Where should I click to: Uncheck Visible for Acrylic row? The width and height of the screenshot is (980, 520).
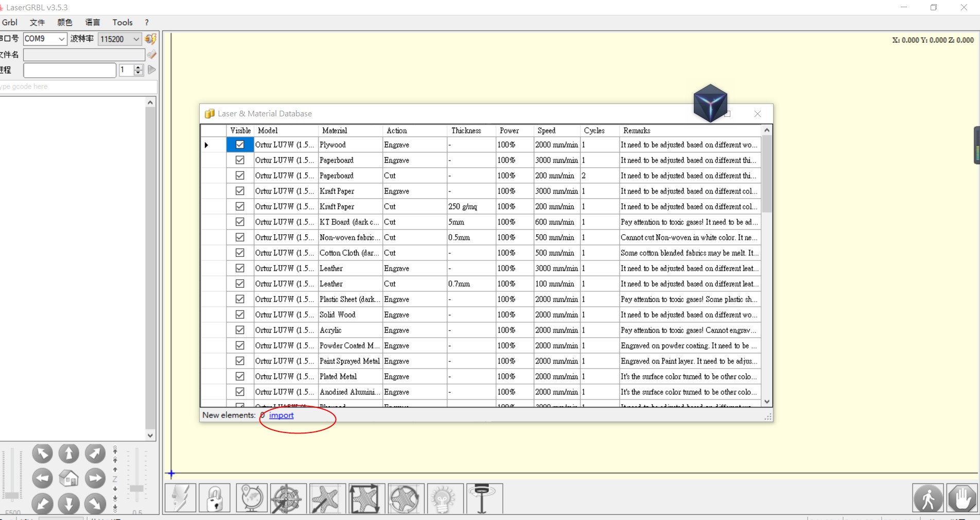tap(240, 330)
